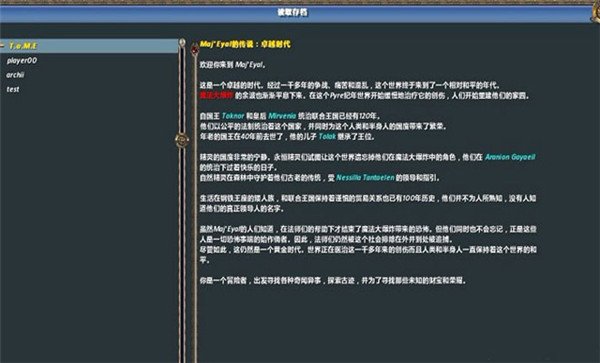The width and height of the screenshot is (600, 363).
Task: Choose the playerOO save entry
Action: [22, 60]
